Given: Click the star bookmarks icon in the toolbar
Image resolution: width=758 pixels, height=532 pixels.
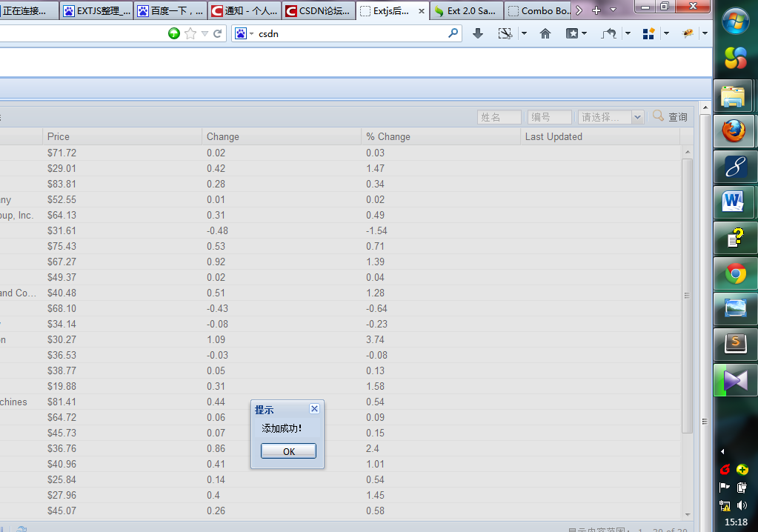Looking at the screenshot, I should tap(190, 33).
